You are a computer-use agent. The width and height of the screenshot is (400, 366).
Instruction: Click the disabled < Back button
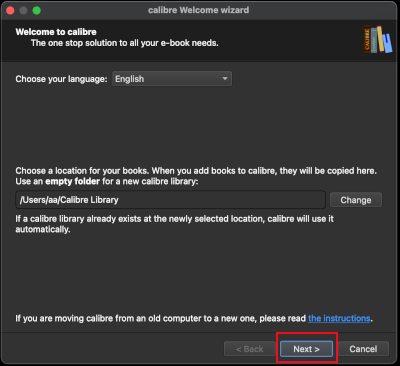coord(250,349)
